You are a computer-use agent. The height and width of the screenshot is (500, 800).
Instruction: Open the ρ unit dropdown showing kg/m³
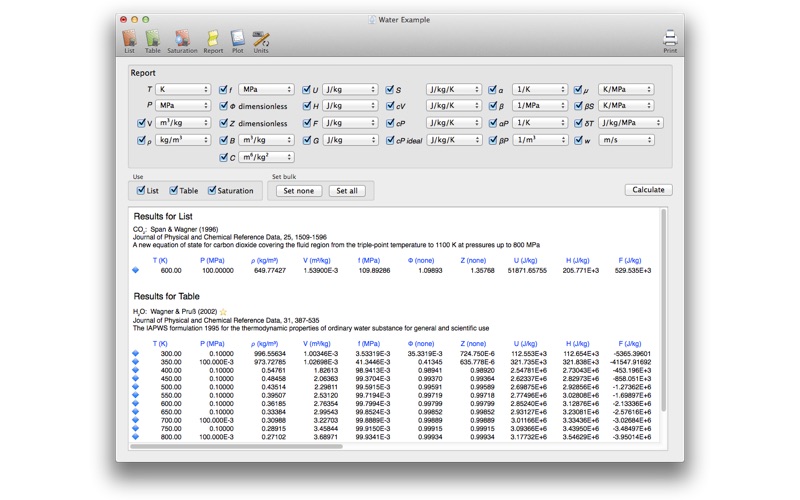tap(183, 140)
